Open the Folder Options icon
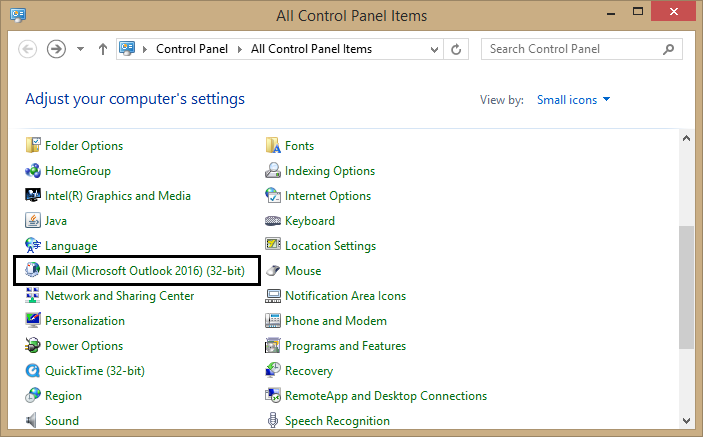The width and height of the screenshot is (703, 437). [x=33, y=145]
